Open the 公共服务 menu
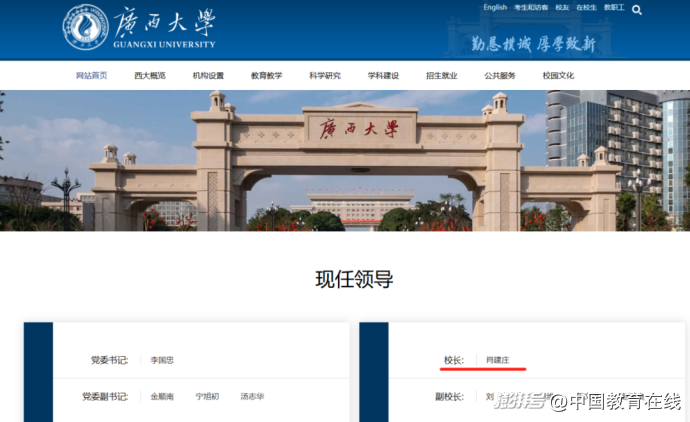The height and width of the screenshot is (422, 690). (x=499, y=76)
